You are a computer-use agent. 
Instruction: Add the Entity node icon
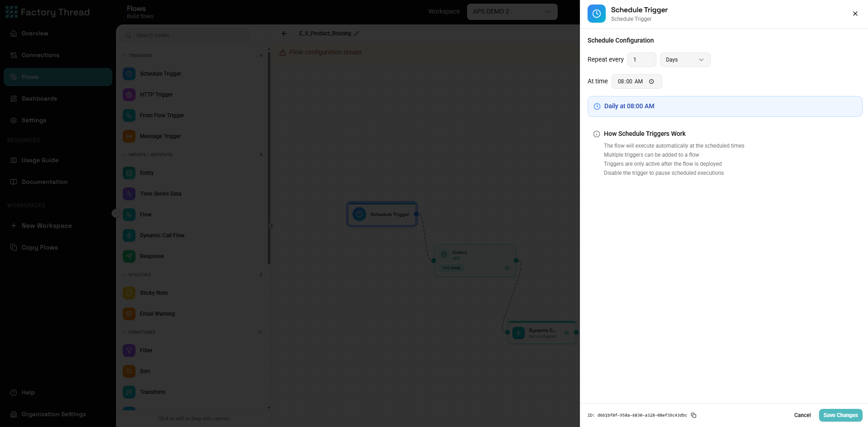[x=129, y=173]
